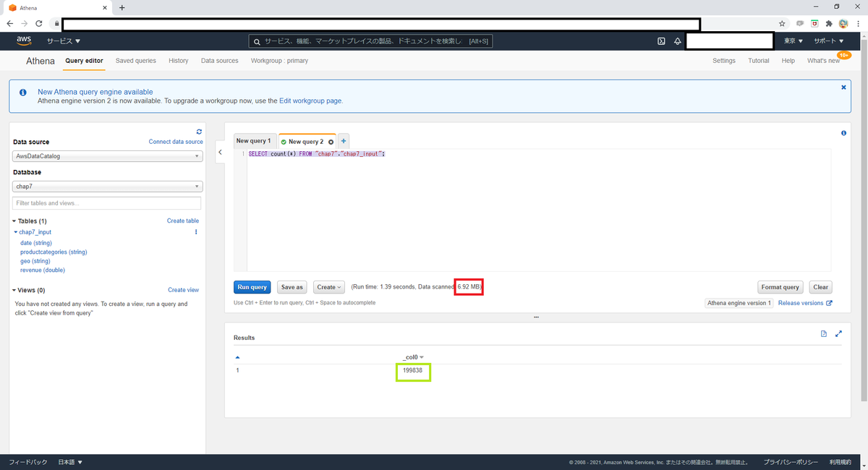Open the Chrome extensions puzzle icon
The width and height of the screenshot is (868, 470).
click(829, 23)
